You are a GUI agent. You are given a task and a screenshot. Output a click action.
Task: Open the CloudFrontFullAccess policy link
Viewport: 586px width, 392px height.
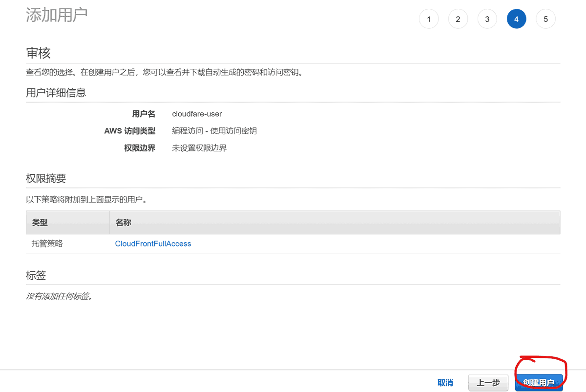click(x=153, y=243)
